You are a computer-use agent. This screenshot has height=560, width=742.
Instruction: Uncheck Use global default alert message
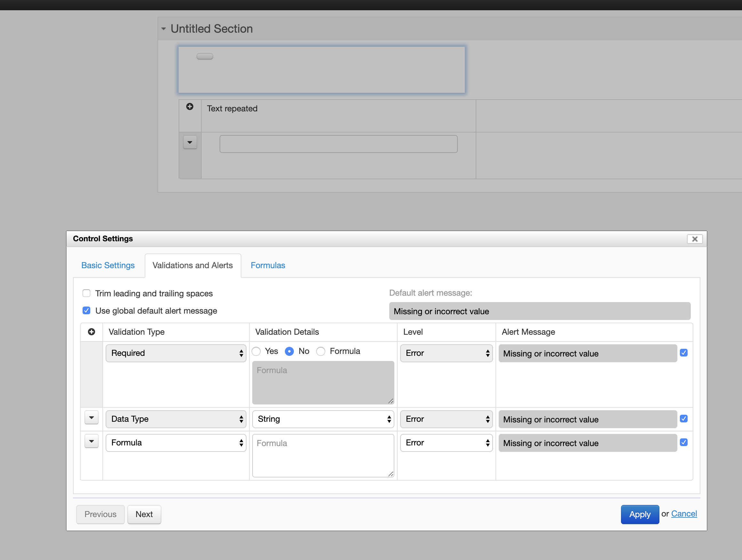coord(86,310)
